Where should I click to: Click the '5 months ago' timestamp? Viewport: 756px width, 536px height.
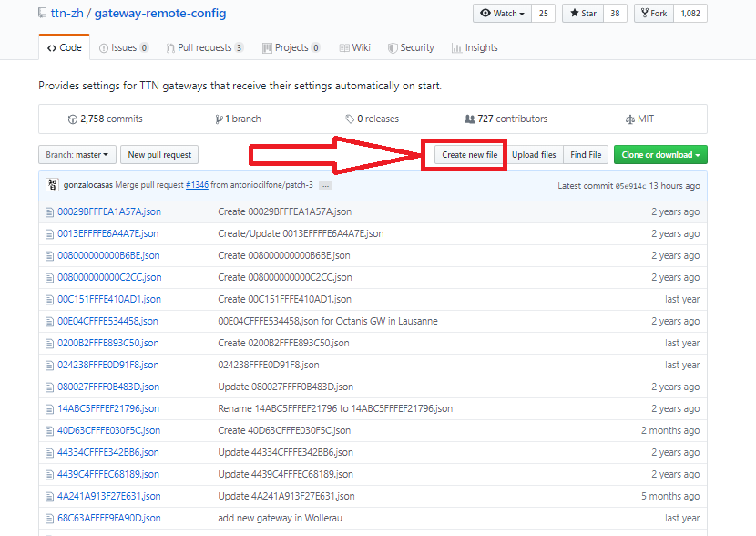(x=670, y=496)
